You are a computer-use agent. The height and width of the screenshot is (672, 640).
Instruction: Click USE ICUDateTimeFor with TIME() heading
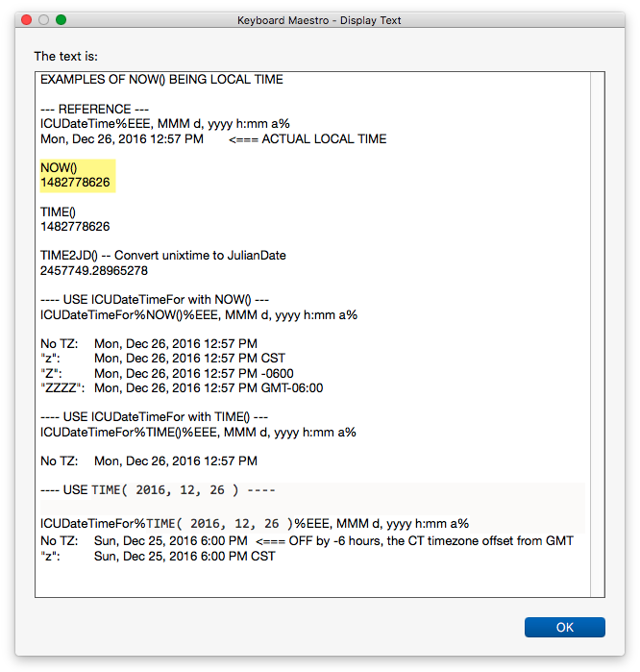(x=154, y=417)
